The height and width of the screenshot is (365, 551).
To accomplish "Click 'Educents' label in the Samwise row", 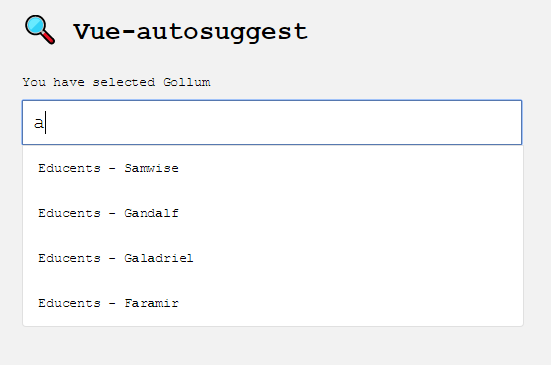I will tap(70, 168).
